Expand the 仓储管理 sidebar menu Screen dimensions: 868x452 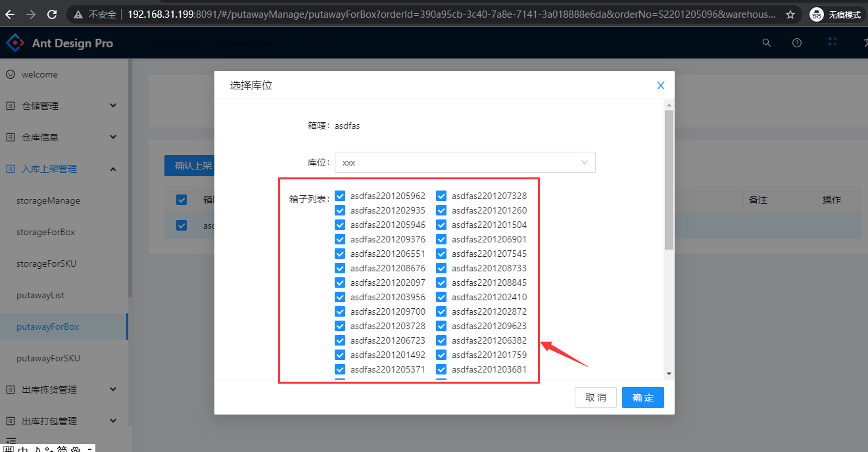click(62, 106)
